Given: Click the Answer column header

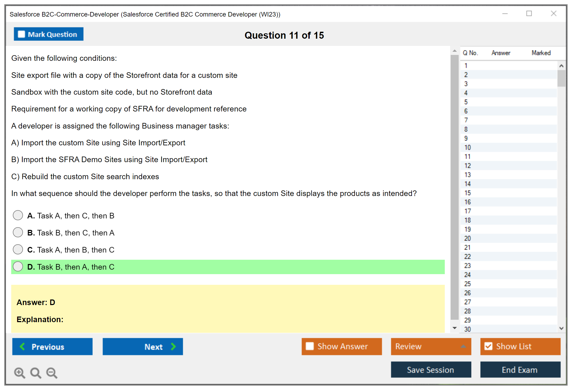Looking at the screenshot, I should pyautogui.click(x=501, y=53).
